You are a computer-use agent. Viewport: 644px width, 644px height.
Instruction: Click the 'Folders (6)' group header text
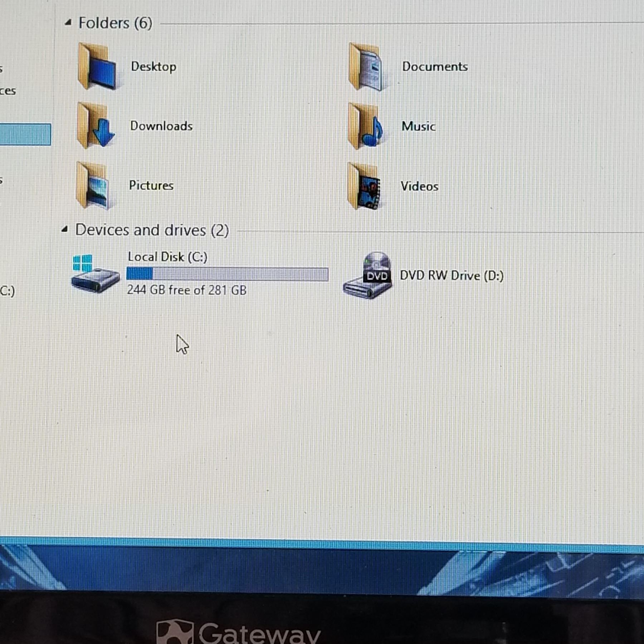point(115,23)
